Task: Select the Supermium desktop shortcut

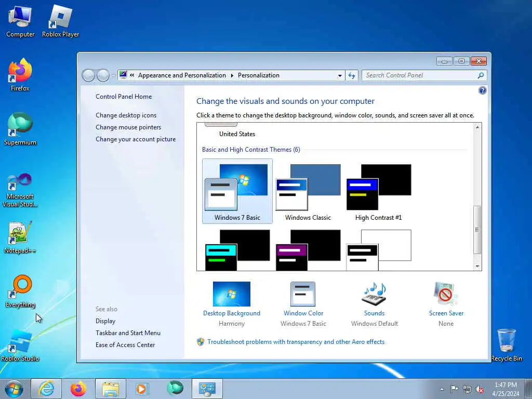Action: point(20,129)
